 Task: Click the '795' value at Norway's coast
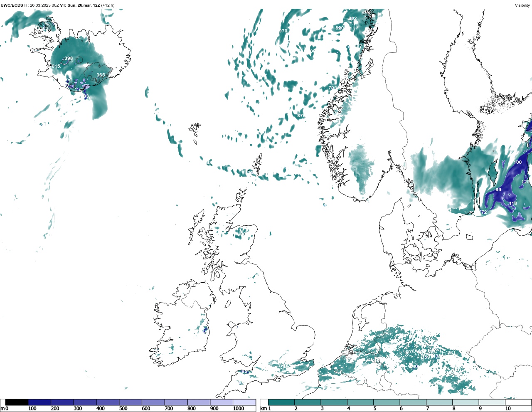click(332, 88)
